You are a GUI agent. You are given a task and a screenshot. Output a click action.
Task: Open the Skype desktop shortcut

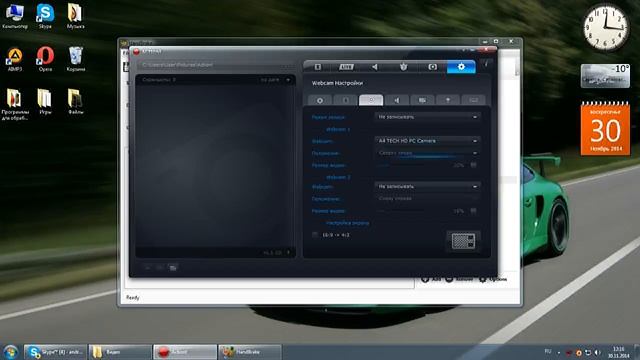tap(45, 16)
